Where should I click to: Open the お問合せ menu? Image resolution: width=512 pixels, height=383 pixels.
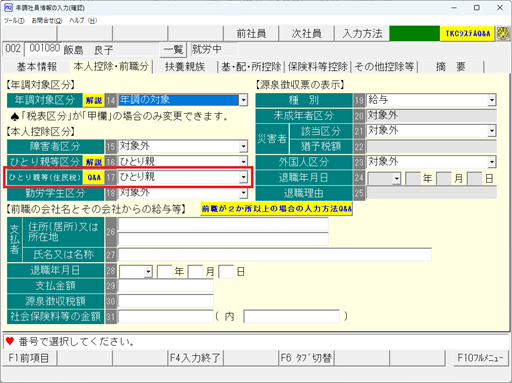[47, 21]
